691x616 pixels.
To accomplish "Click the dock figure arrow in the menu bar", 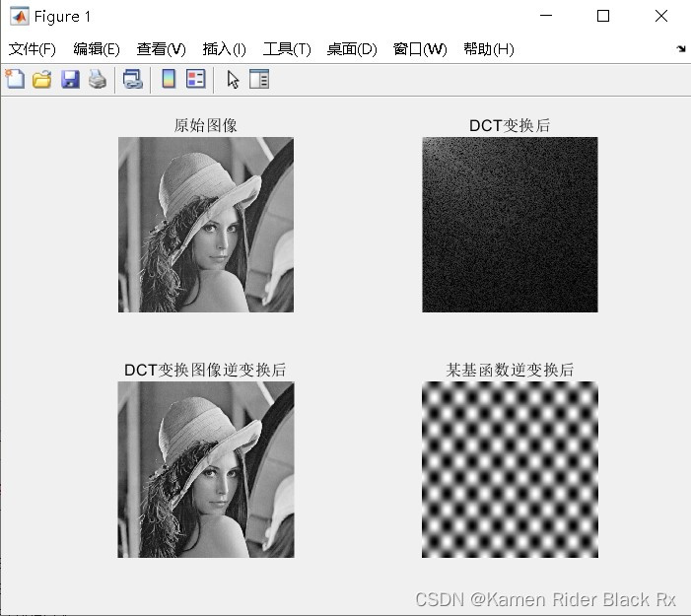I will [x=681, y=48].
